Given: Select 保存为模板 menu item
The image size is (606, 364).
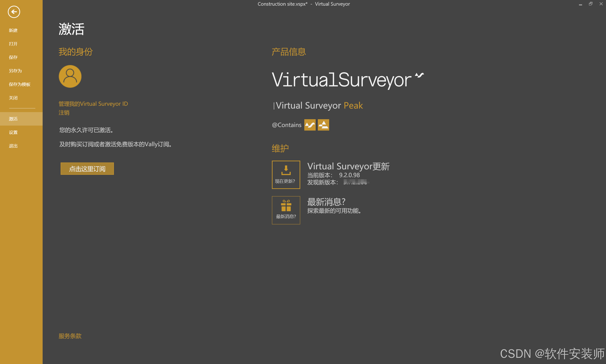Looking at the screenshot, I should coord(20,84).
